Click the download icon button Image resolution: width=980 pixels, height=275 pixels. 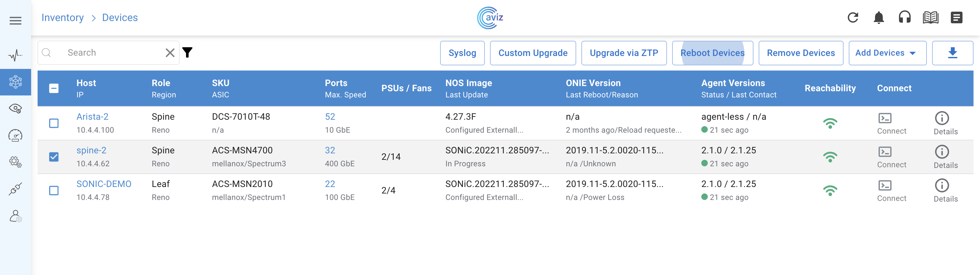click(x=952, y=53)
